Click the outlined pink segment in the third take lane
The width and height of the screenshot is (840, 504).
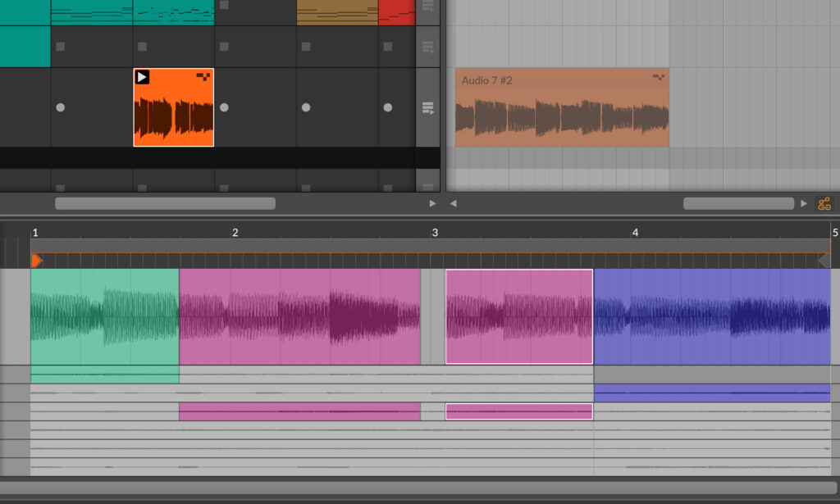click(519, 411)
